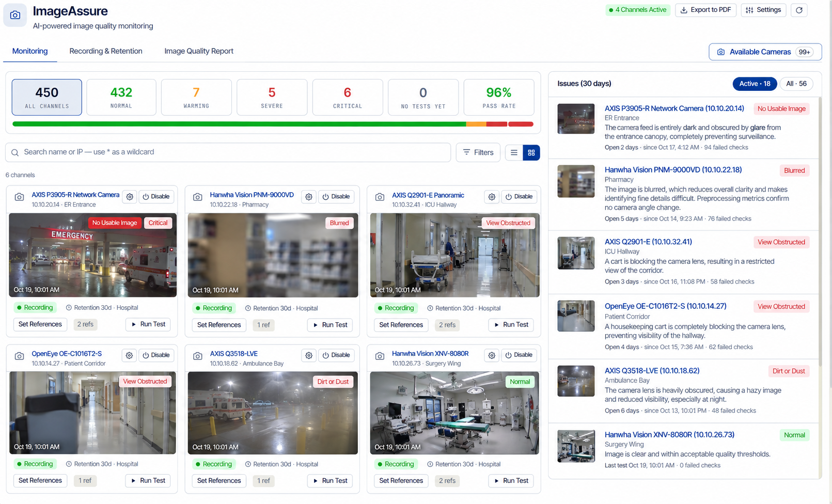Disable the AXIS Q3518-LVE channel
Screen dimensions: 832x504
336,355
